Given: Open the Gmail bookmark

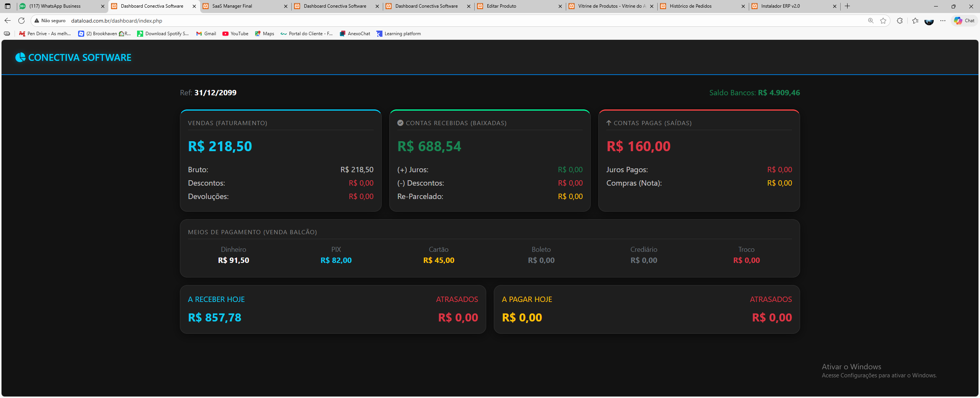Looking at the screenshot, I should click(x=206, y=34).
